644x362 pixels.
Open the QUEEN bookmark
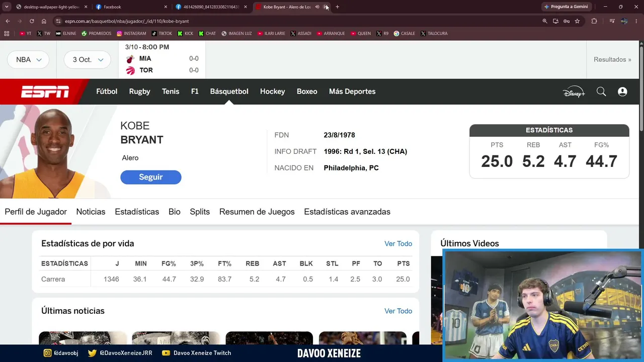[x=361, y=34]
